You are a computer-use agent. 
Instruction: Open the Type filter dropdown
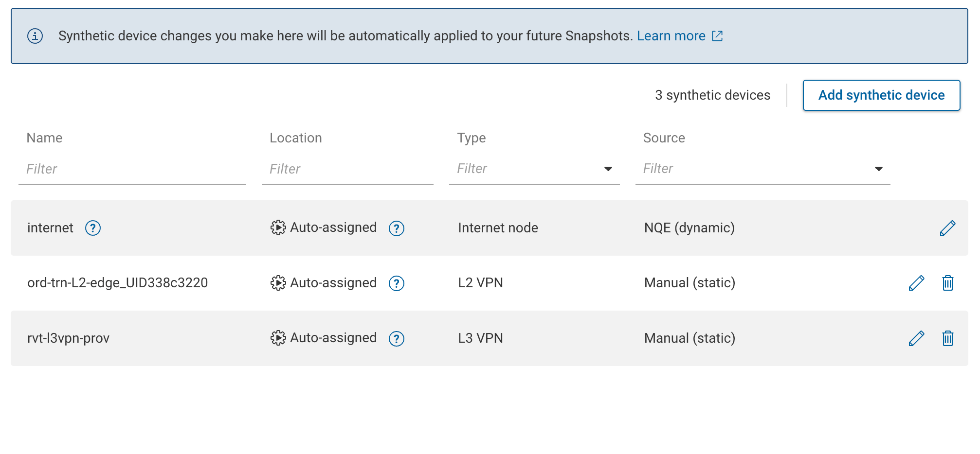(608, 169)
